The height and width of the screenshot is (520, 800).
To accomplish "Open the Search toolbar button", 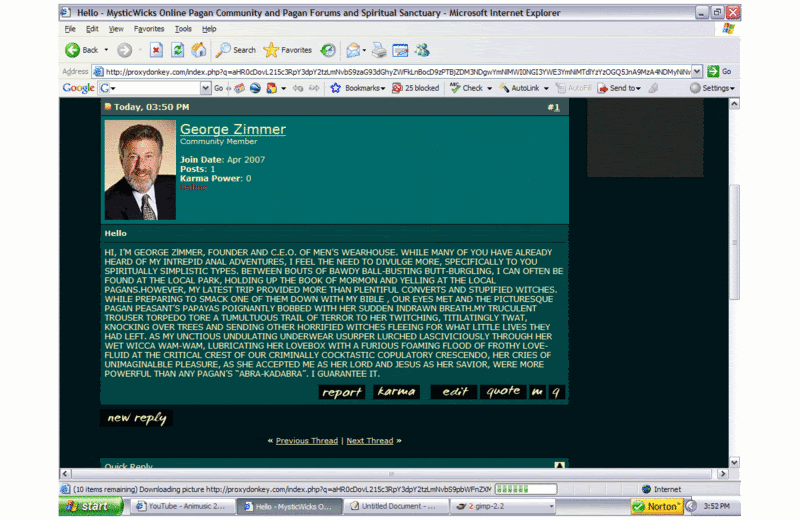I will coord(236,50).
